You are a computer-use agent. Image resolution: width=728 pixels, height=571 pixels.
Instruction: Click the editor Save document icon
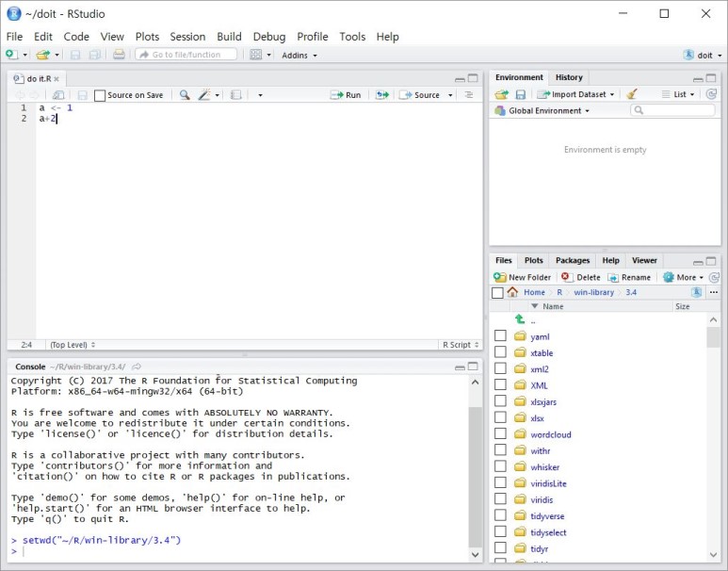tap(82, 95)
